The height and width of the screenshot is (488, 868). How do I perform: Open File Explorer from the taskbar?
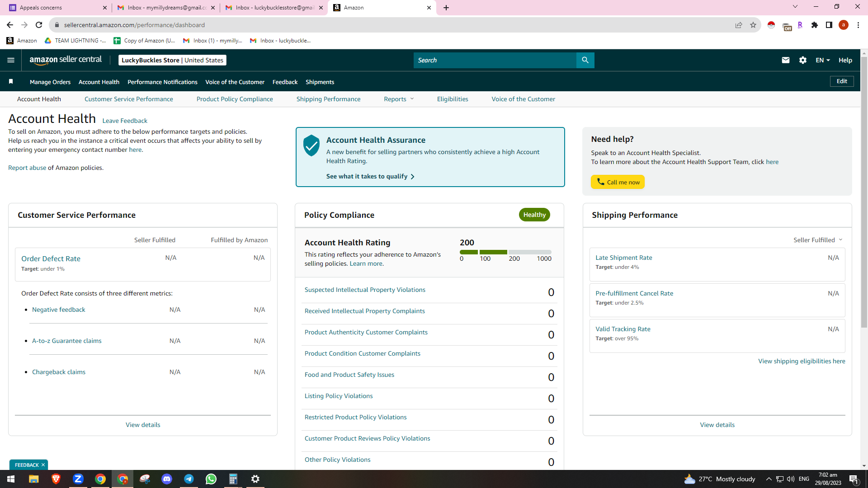(34, 479)
